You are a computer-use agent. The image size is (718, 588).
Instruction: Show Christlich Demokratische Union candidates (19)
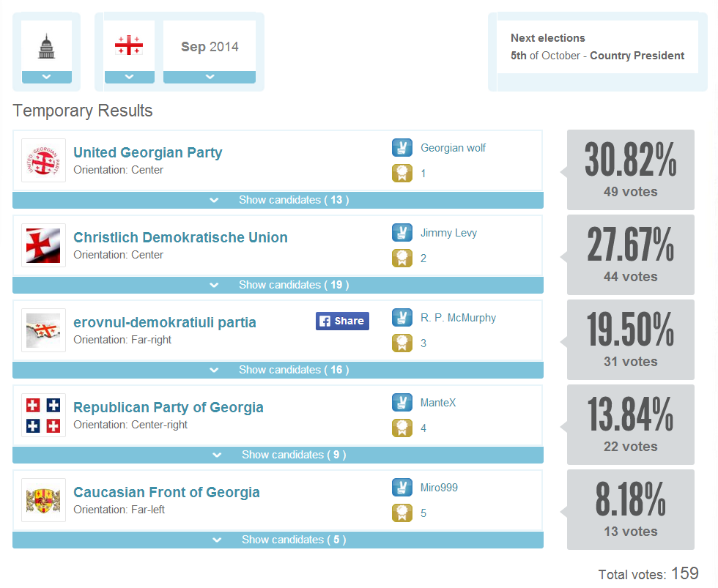[278, 285]
